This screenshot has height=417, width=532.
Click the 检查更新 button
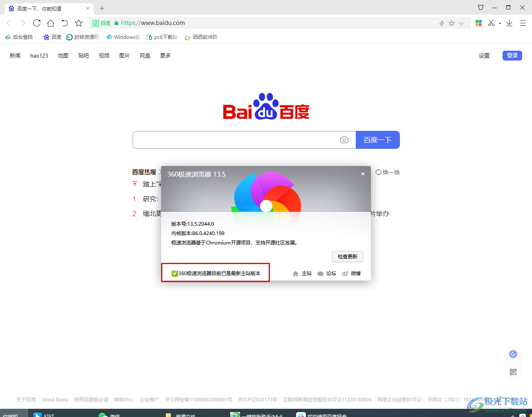pos(348,256)
